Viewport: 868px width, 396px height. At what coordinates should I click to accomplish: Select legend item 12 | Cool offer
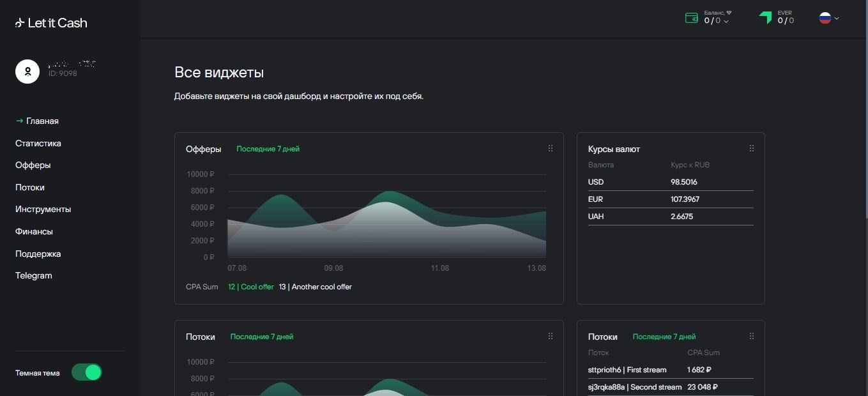click(x=251, y=287)
